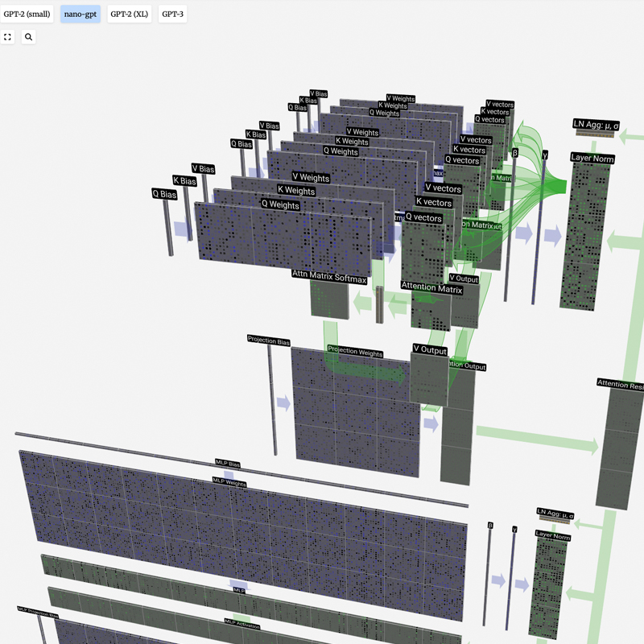This screenshot has width=644, height=644.
Task: Click the long thin MLP Bias bar
Action: click(242, 470)
